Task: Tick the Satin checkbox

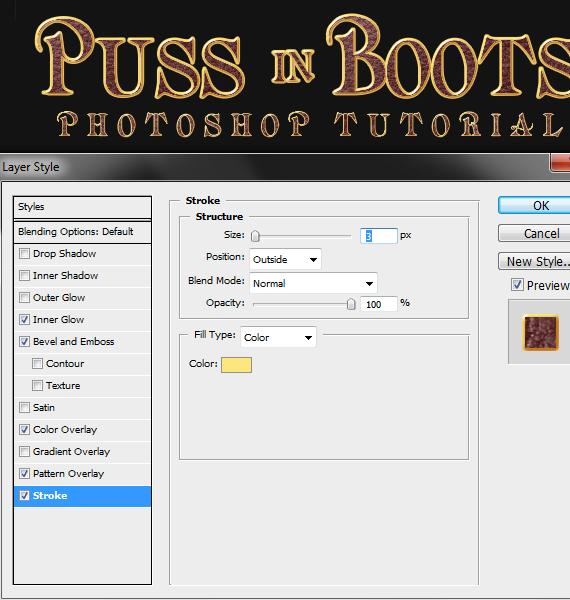Action: coord(24,408)
